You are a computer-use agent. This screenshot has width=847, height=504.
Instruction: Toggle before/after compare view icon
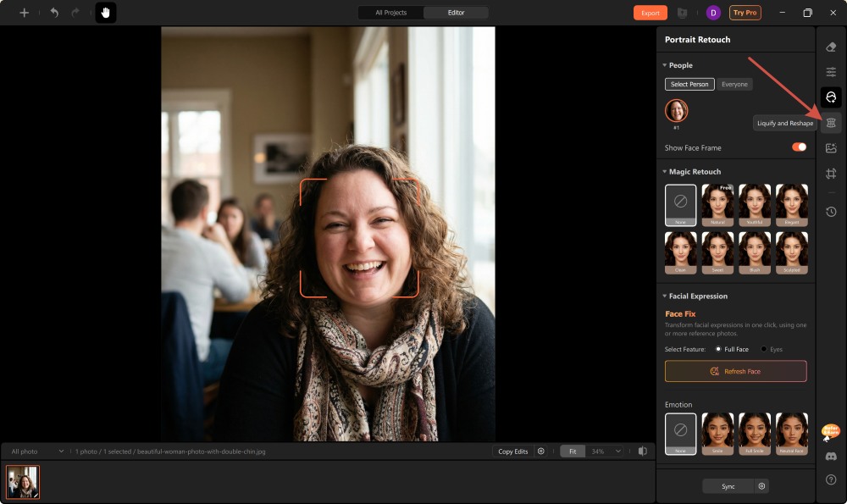tap(643, 451)
